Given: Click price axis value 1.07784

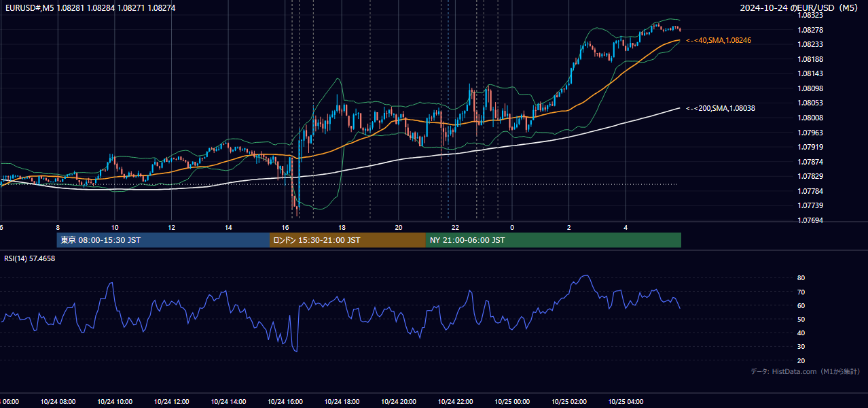Looking at the screenshot, I should [x=812, y=191].
